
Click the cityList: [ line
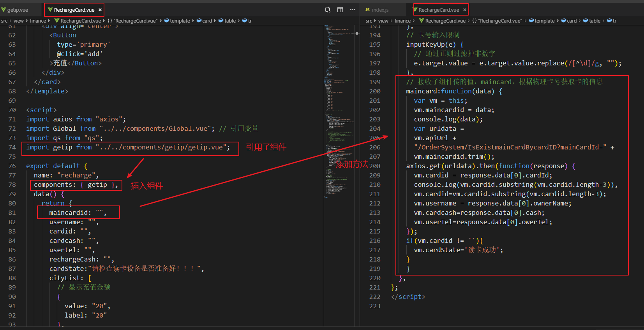click(x=70, y=278)
